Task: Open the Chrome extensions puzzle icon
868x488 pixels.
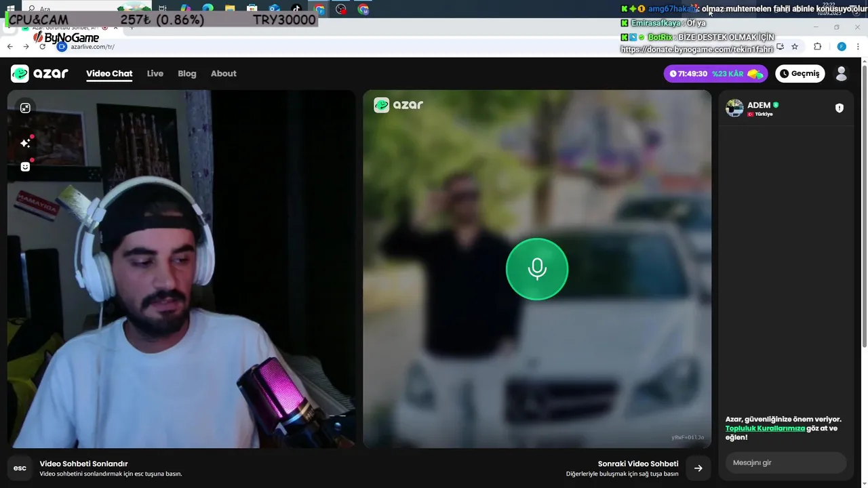Action: pos(817,47)
